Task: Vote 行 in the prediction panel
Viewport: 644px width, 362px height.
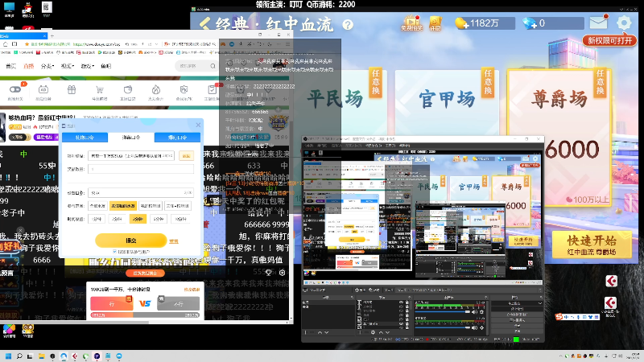Action: 112,304
